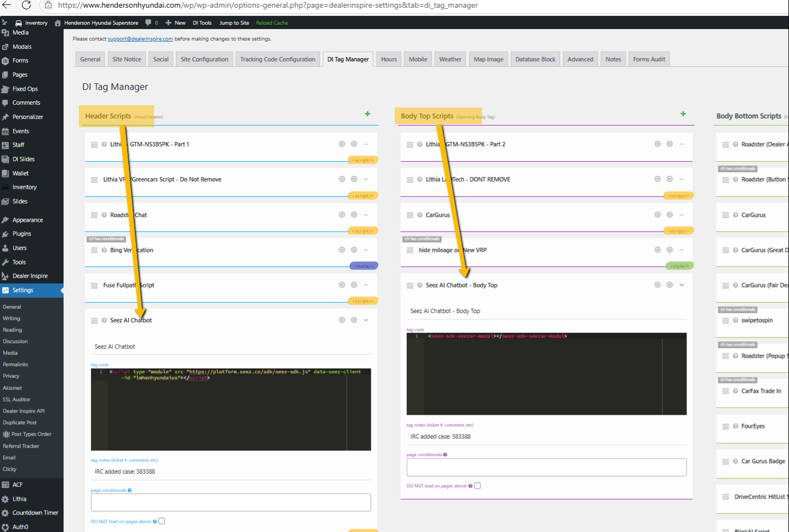Open the Forms Audit tab

pos(649,59)
